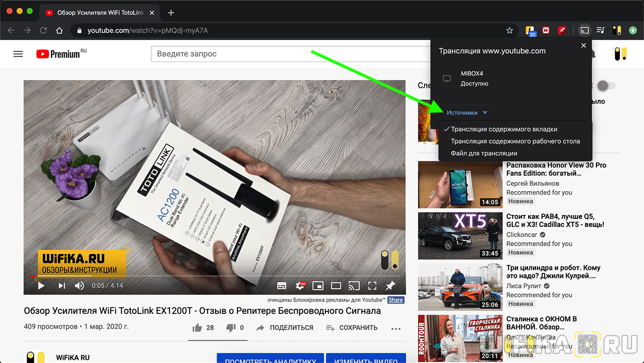Viewport: 644px width, 363px height.
Task: Click the play button in video player
Action: tap(42, 285)
